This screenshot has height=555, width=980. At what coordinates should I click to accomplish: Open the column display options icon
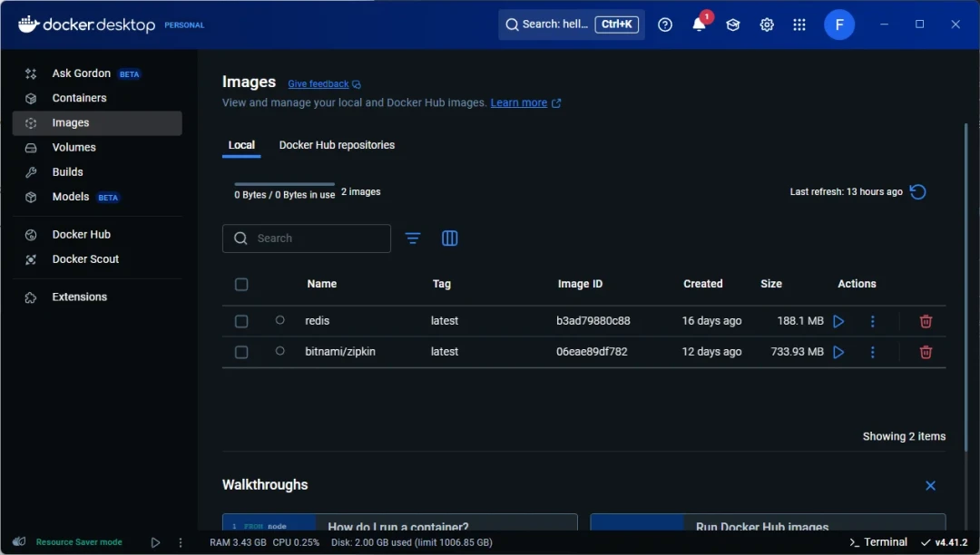449,239
